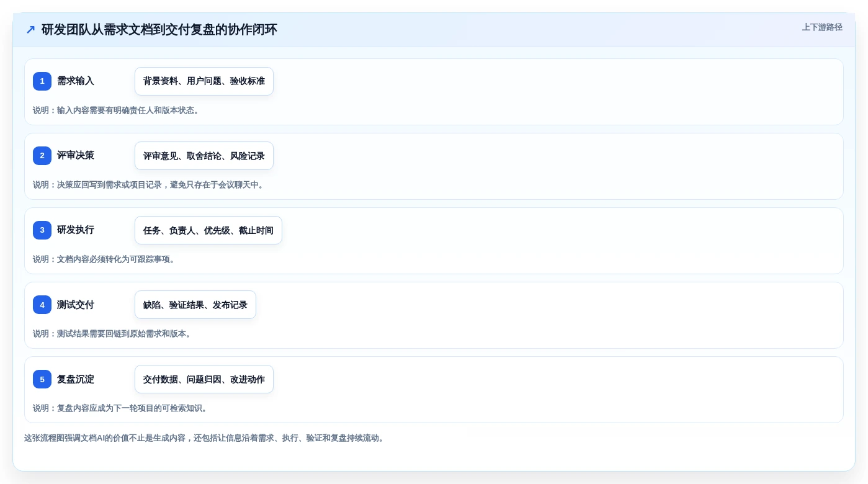This screenshot has width=868, height=484.
Task: Click the step 5 number badge
Action: tap(42, 379)
